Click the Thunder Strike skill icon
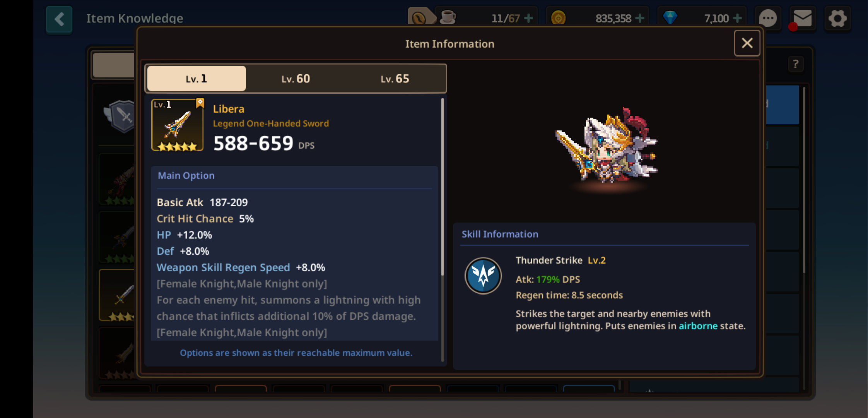The height and width of the screenshot is (418, 868). (x=483, y=276)
